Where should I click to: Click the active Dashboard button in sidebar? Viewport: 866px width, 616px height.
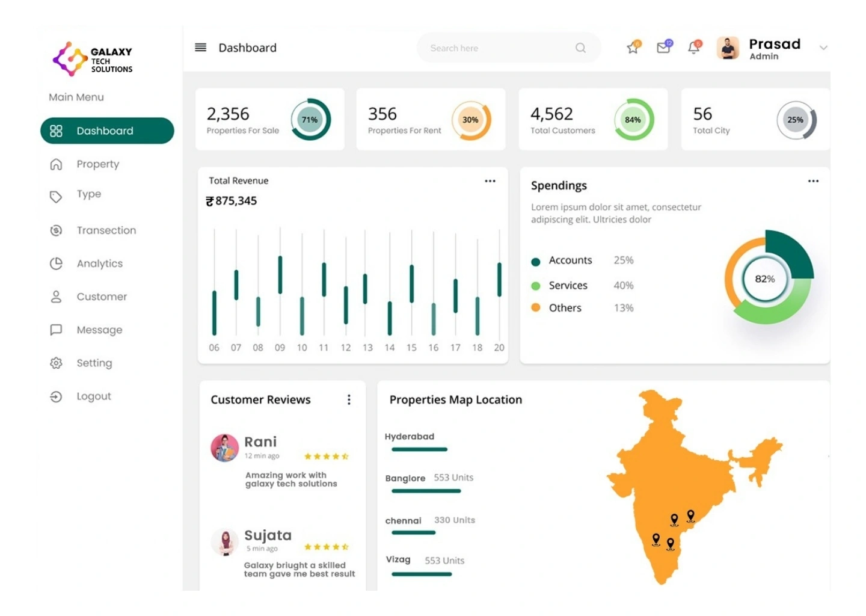point(107,131)
